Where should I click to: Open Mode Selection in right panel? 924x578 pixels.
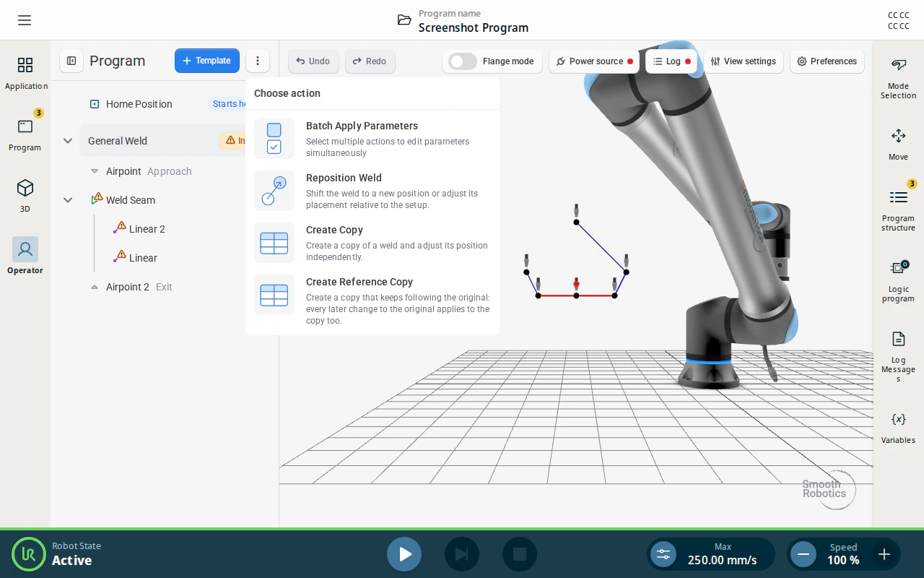899,79
